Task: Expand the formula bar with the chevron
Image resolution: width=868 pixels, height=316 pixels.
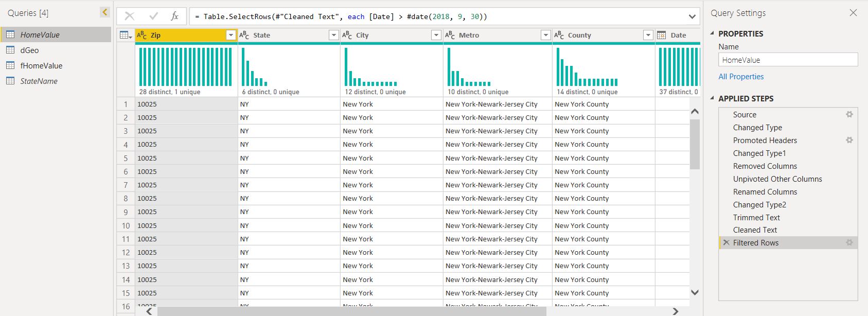Action: point(692,16)
